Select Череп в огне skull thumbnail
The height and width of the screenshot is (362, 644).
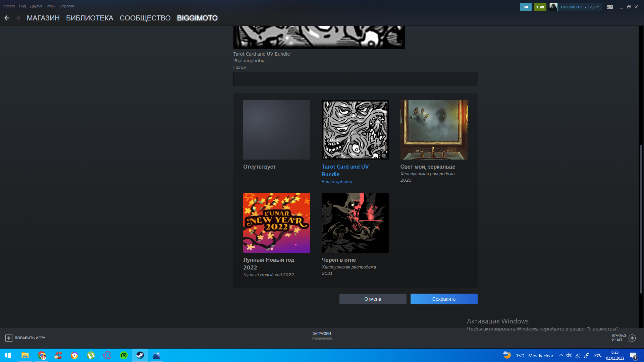[x=355, y=223]
